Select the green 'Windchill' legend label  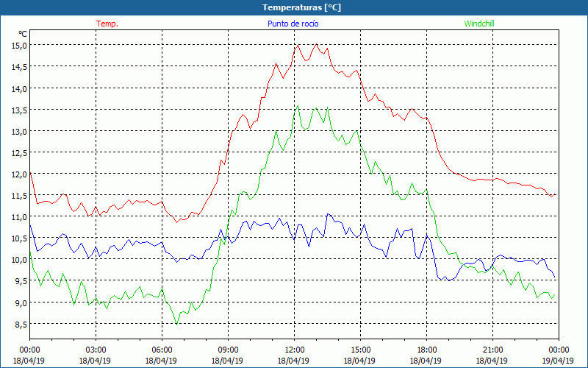479,24
